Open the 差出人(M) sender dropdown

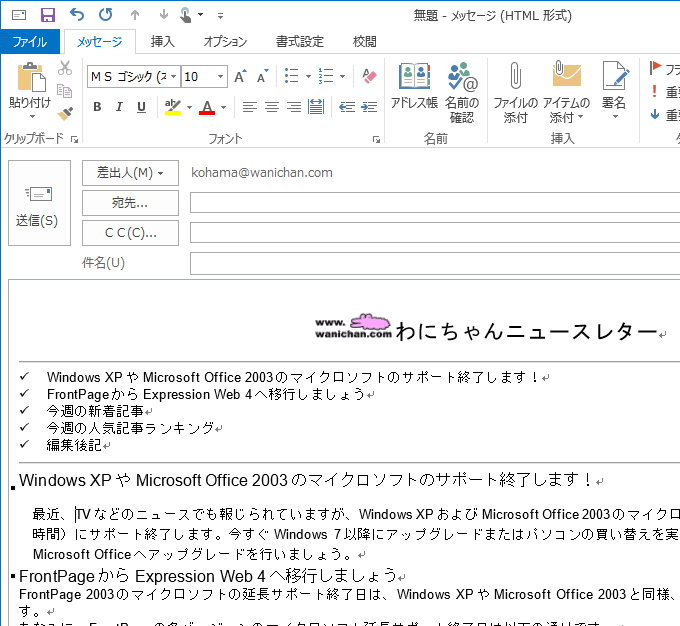pyautogui.click(x=130, y=173)
